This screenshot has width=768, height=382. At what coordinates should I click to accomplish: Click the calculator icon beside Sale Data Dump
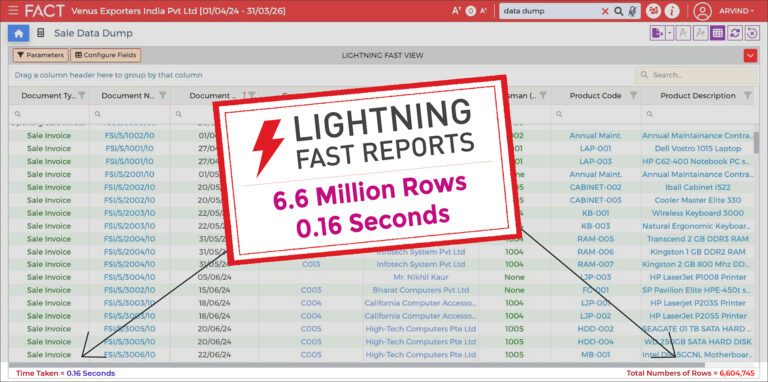41,33
